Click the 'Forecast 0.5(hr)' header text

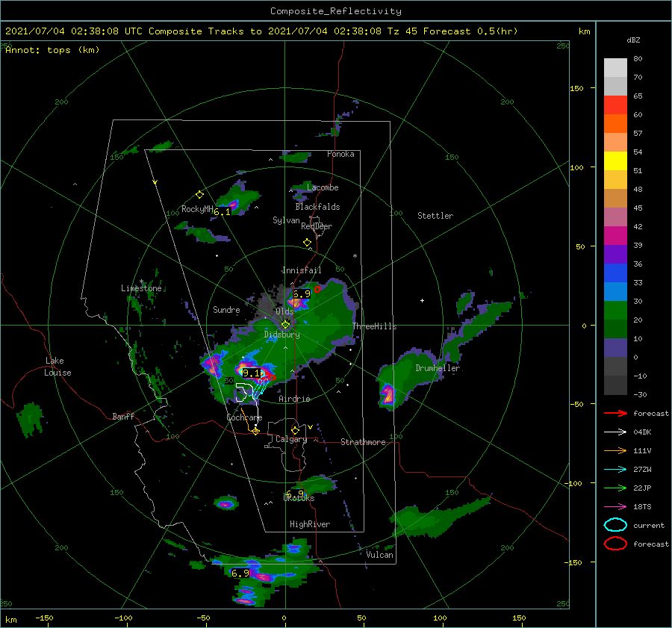coord(470,31)
